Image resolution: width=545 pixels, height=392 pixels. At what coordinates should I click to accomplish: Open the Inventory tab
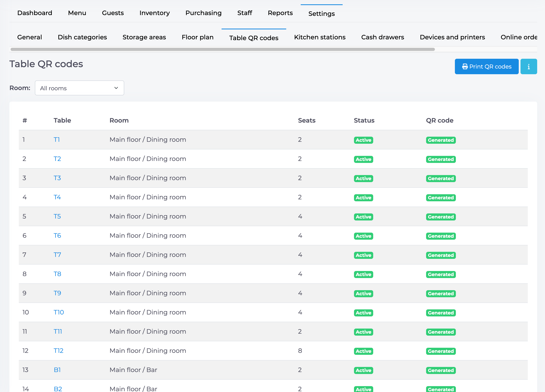155,13
